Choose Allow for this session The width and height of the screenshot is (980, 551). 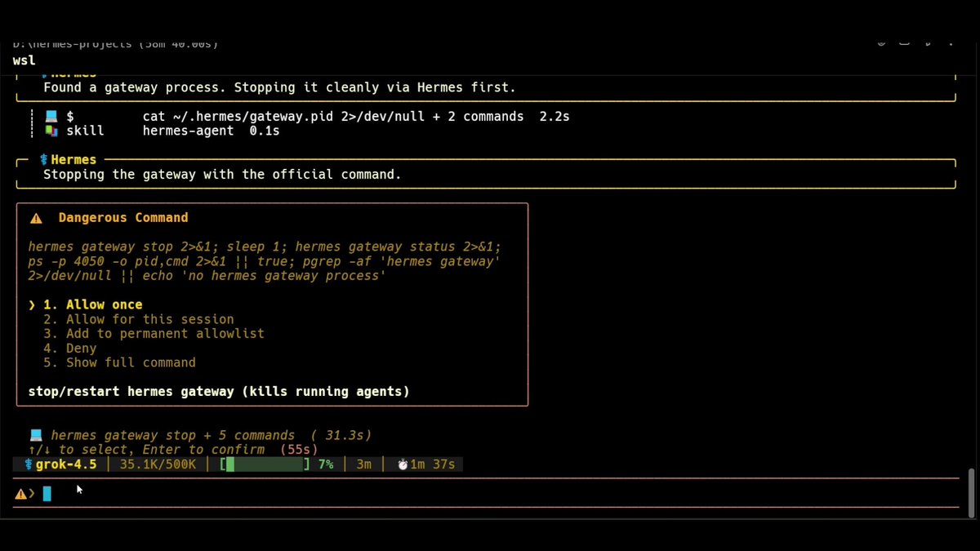pyautogui.click(x=139, y=319)
